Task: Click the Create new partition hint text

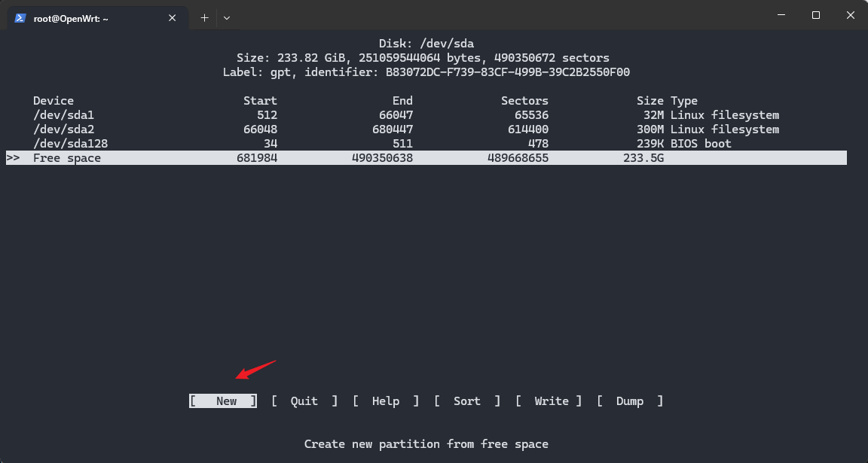Action: tap(426, 443)
